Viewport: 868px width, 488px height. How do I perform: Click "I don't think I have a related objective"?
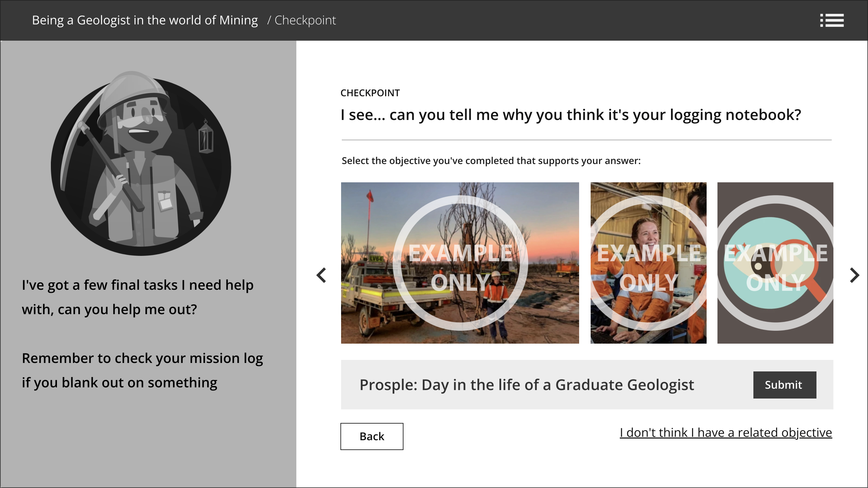pyautogui.click(x=726, y=433)
